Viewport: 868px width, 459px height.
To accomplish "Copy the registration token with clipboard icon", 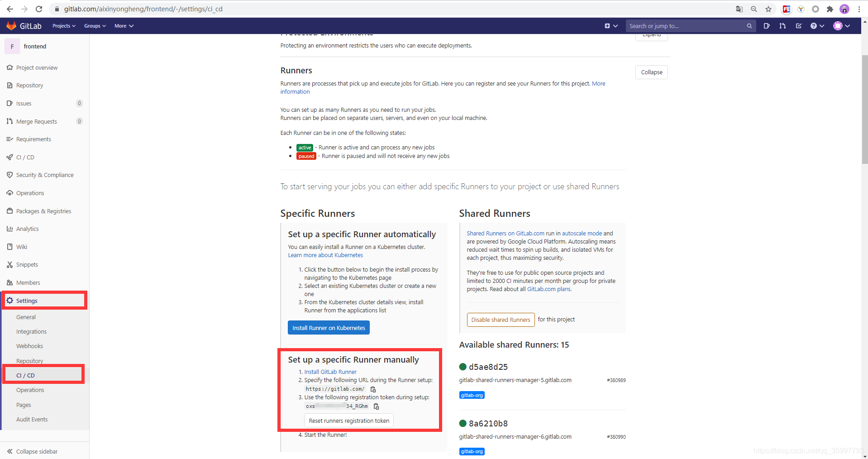I will 376,406.
